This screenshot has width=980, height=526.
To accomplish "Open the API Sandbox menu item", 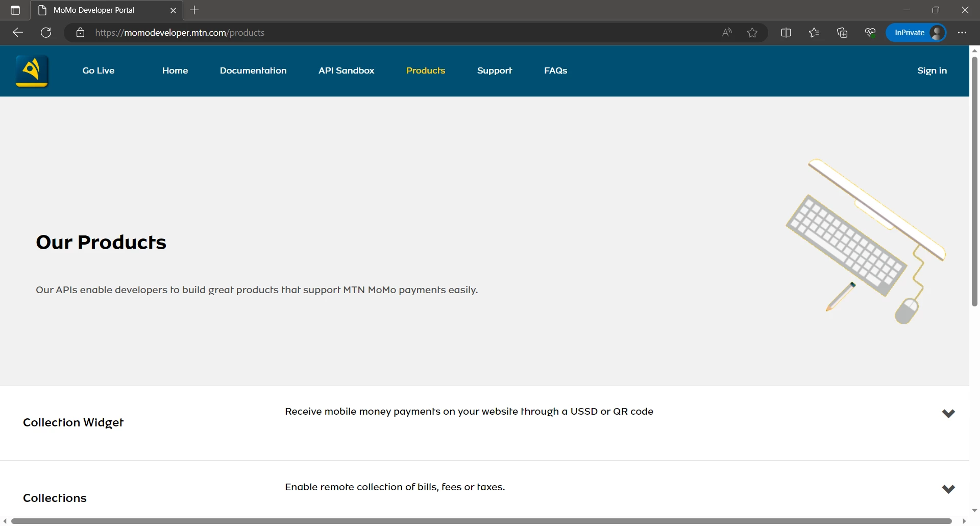I will pos(347,70).
